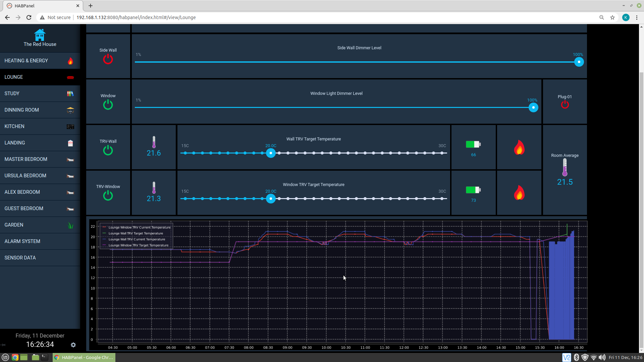Click Wall TRV Target Temperature slider handle
This screenshot has width=644, height=362.
pos(271,153)
